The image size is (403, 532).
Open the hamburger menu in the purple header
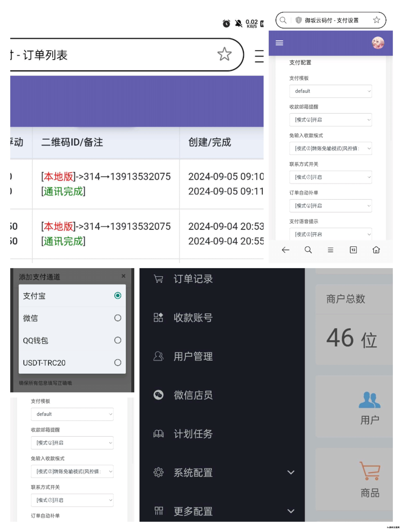click(279, 43)
